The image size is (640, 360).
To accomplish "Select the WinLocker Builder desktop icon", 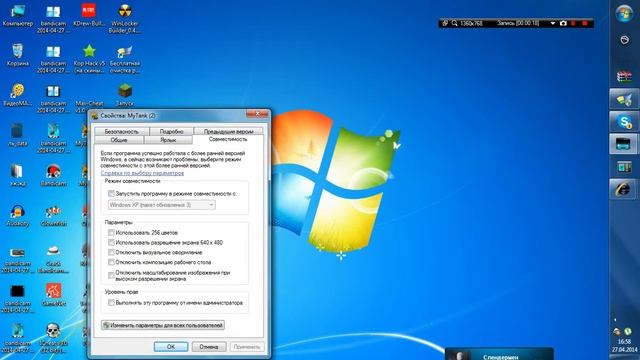I will coord(124,19).
